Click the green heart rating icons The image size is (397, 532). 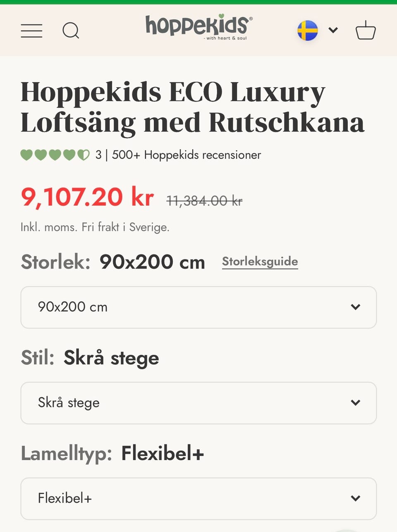coord(55,155)
